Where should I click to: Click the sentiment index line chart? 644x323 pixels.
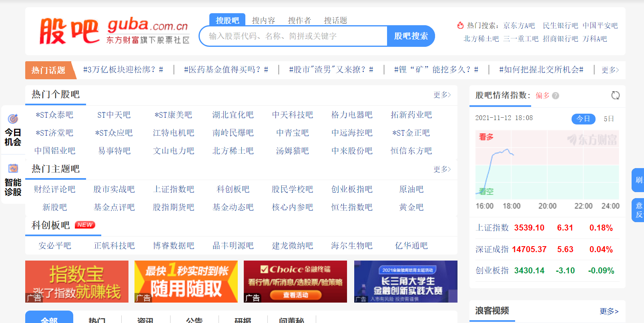[547, 165]
